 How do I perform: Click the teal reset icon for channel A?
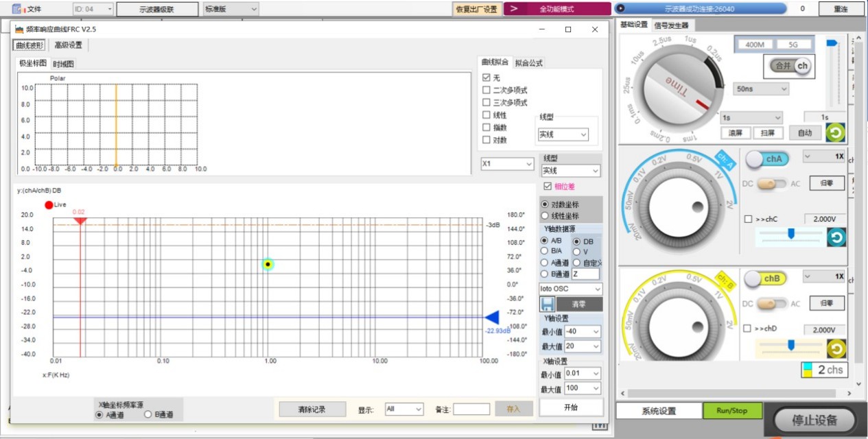click(x=836, y=237)
